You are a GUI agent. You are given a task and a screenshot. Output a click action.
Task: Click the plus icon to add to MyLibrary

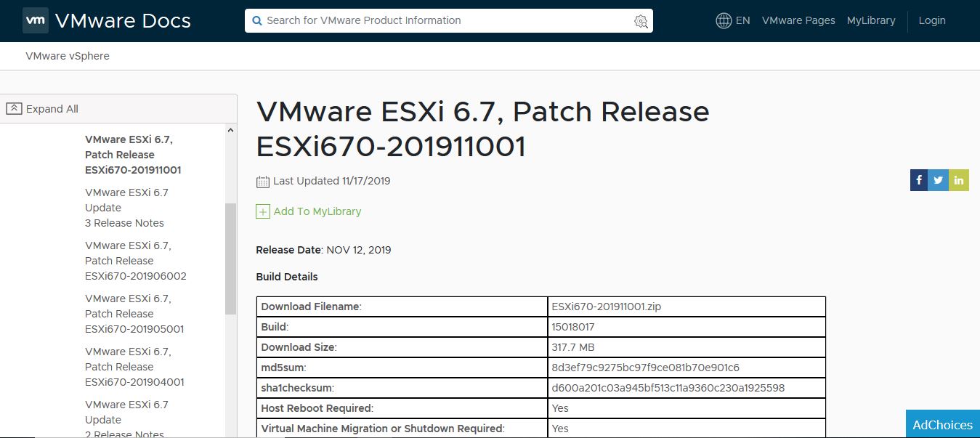click(262, 211)
